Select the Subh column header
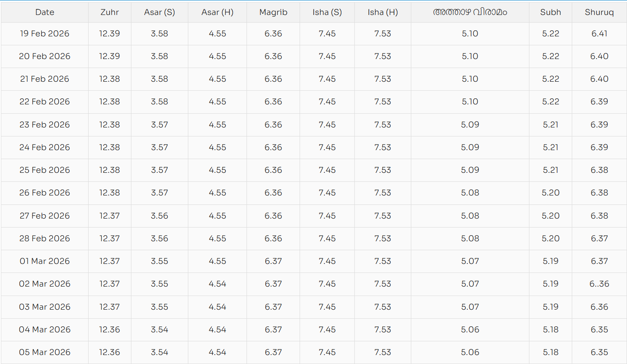This screenshot has height=364, width=627. tap(550, 12)
